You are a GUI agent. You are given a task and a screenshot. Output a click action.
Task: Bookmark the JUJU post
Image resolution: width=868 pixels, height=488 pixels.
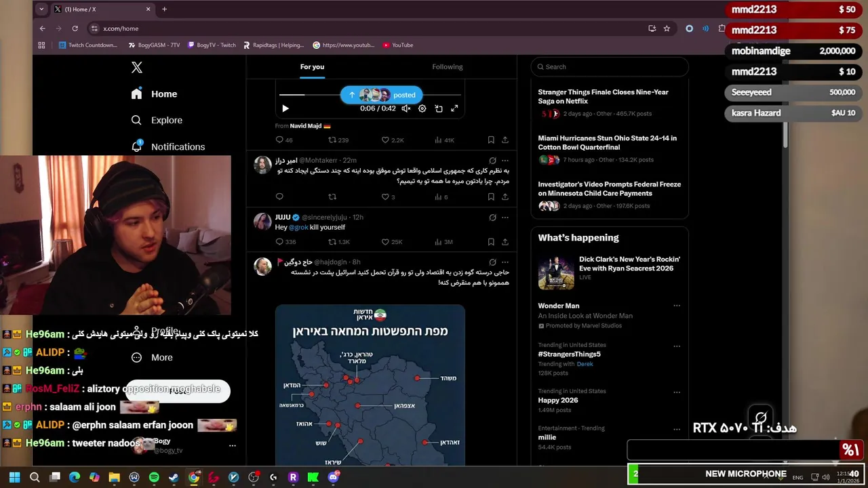pos(491,241)
